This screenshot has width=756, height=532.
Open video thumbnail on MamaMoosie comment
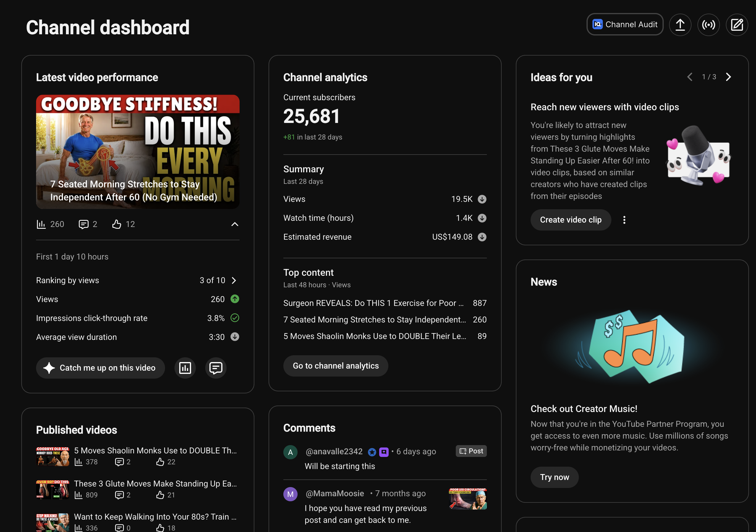pyautogui.click(x=468, y=499)
